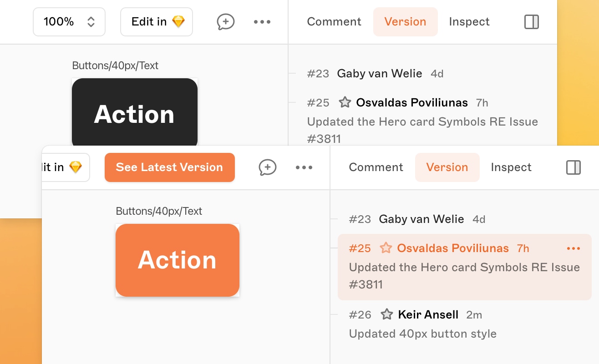This screenshot has width=599, height=364.
Task: Star highlighted orange version #25
Action: (x=386, y=248)
